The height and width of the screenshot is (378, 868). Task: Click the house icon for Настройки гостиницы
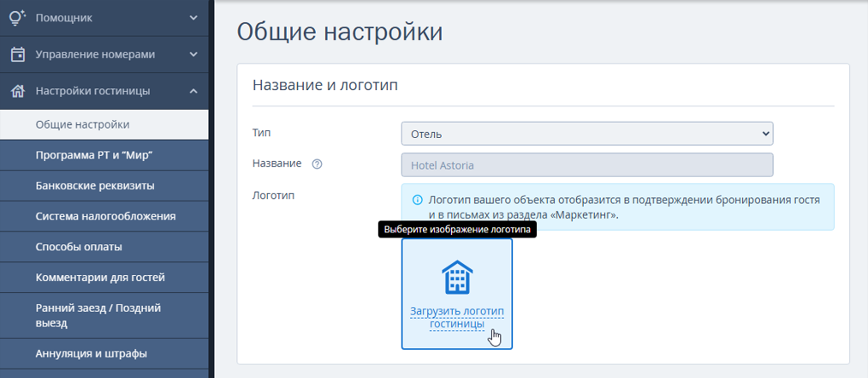(18, 91)
